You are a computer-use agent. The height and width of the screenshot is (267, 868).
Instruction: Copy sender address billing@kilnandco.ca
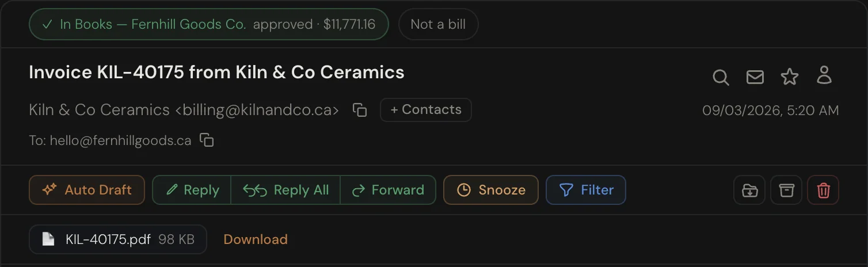pyautogui.click(x=360, y=110)
